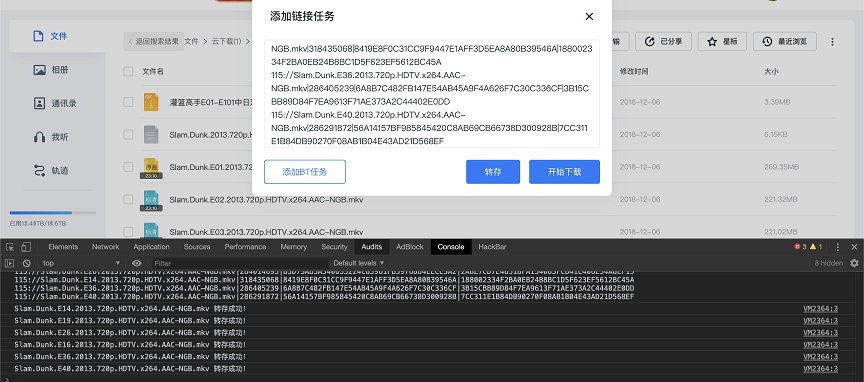Open the Default levels dropdown
Image resolution: width=864 pixels, height=382 pixels.
tap(359, 263)
